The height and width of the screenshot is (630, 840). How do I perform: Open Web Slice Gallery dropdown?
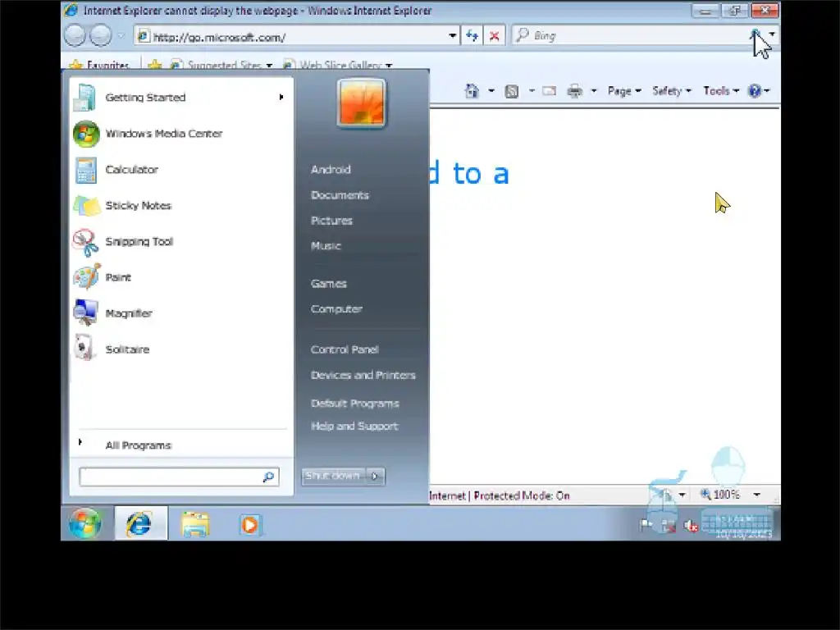[337, 66]
